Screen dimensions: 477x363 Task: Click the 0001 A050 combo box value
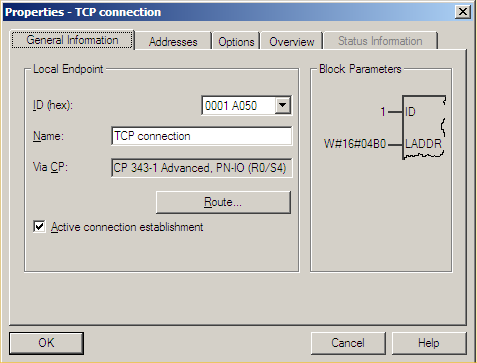[x=238, y=106]
